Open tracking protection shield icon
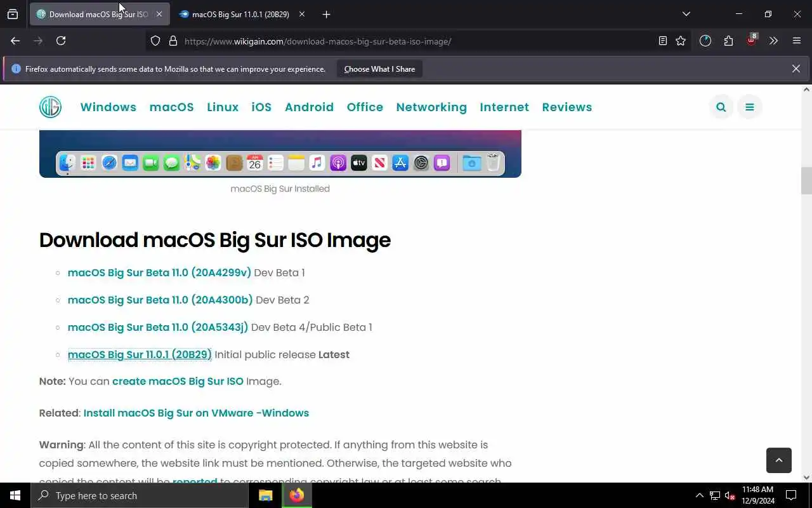 click(x=155, y=41)
